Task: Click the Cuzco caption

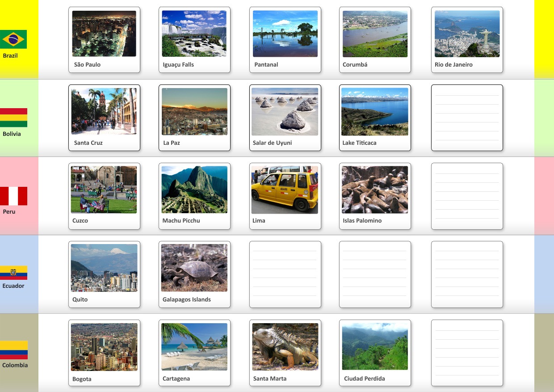Action: click(80, 220)
